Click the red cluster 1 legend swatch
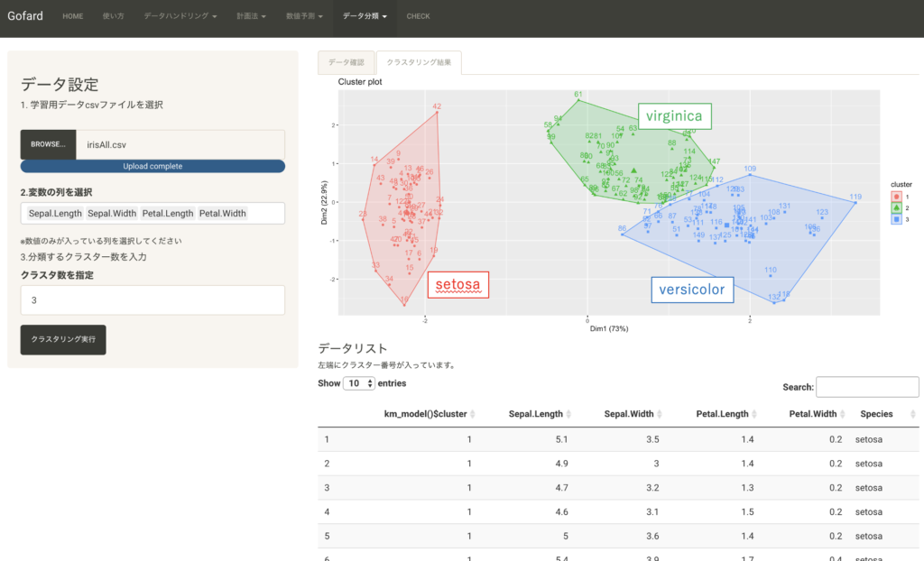This screenshot has height=561, width=924. pos(896,196)
